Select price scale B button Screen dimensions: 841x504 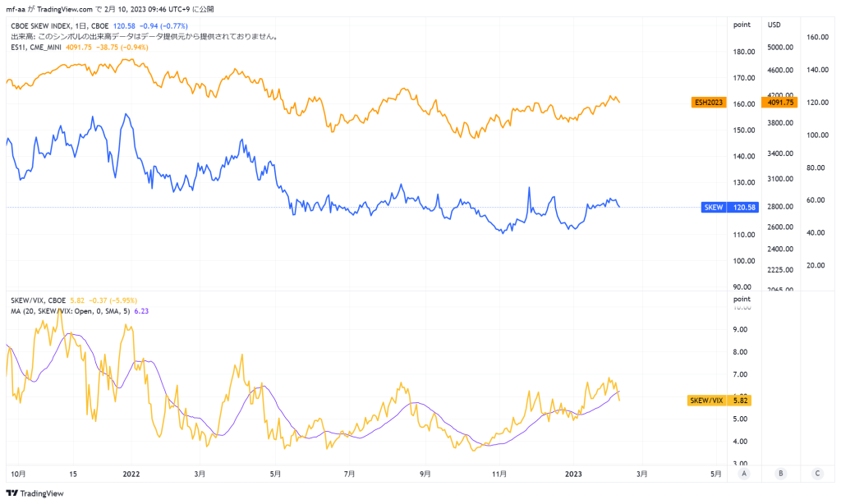(x=780, y=474)
